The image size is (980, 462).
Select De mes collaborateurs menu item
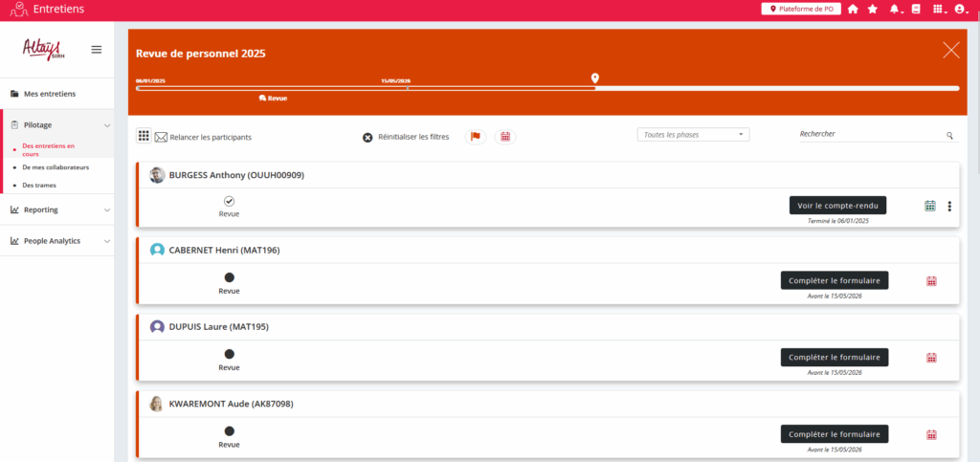tap(55, 167)
